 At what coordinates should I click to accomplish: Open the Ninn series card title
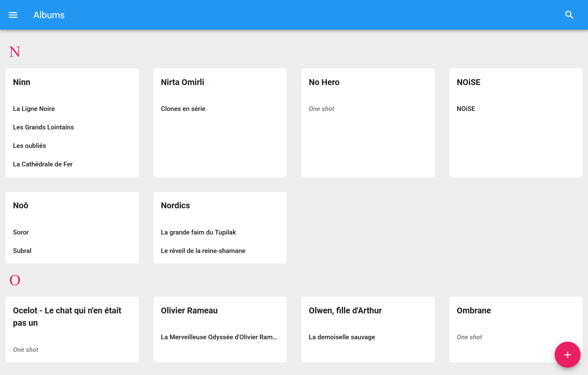pyautogui.click(x=22, y=82)
